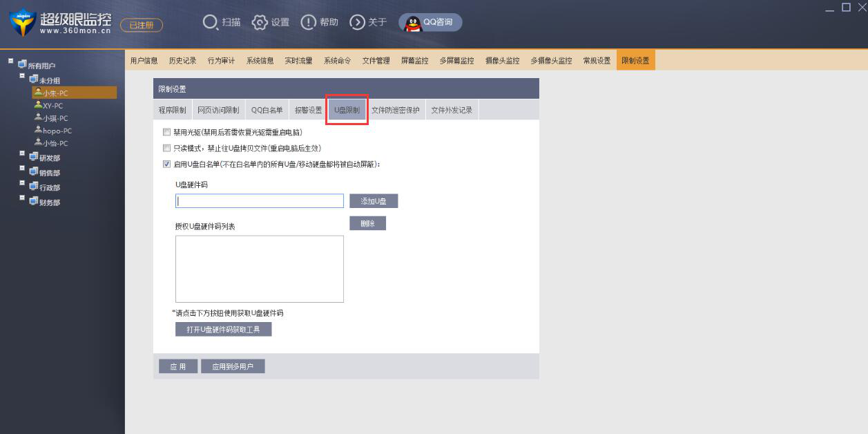Toggle the 行政部 tree expander
The height and width of the screenshot is (434, 868).
(x=23, y=183)
